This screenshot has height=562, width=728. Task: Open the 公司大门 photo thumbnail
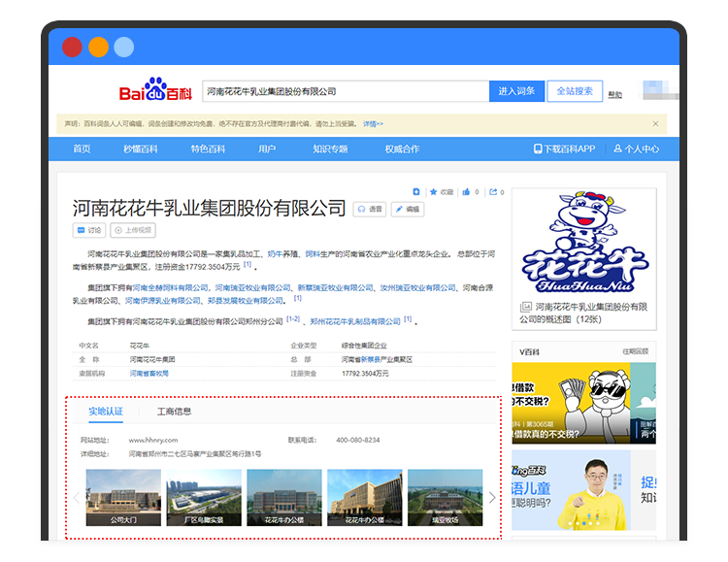coord(123,497)
